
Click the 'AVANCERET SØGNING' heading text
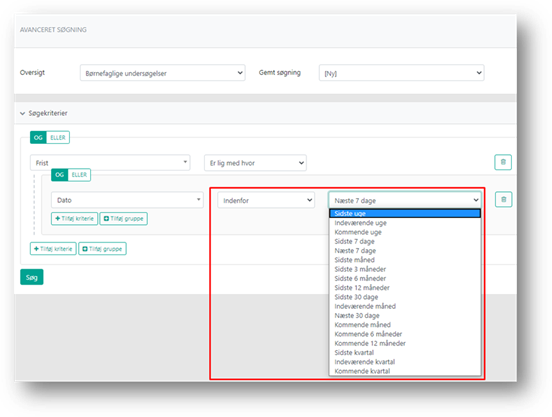pyautogui.click(x=53, y=30)
